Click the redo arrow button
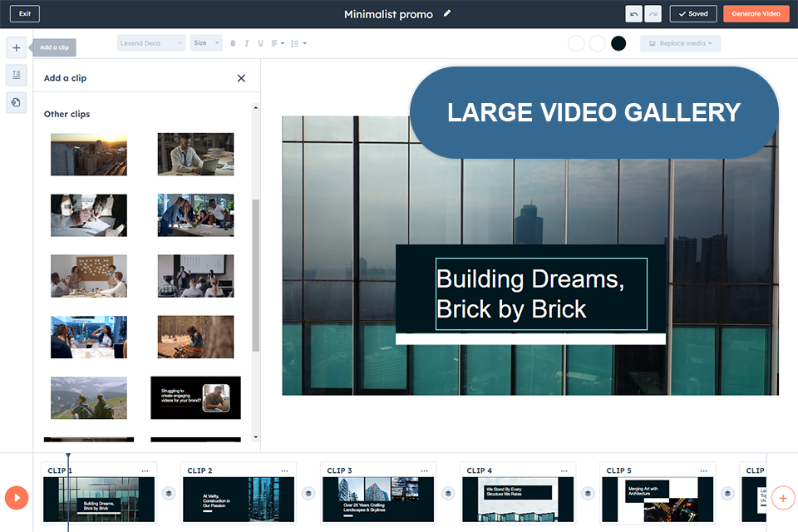Screen dimensions: 798x532 pos(653,14)
